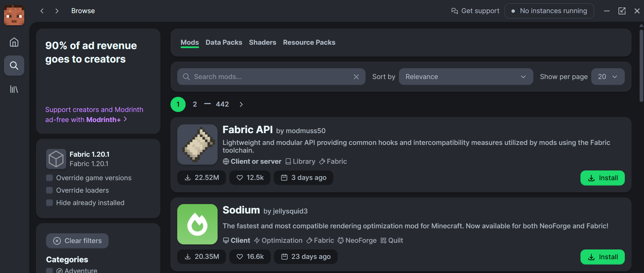Enable Hide already installed checkbox
This screenshot has width=644, height=273.
(x=49, y=203)
